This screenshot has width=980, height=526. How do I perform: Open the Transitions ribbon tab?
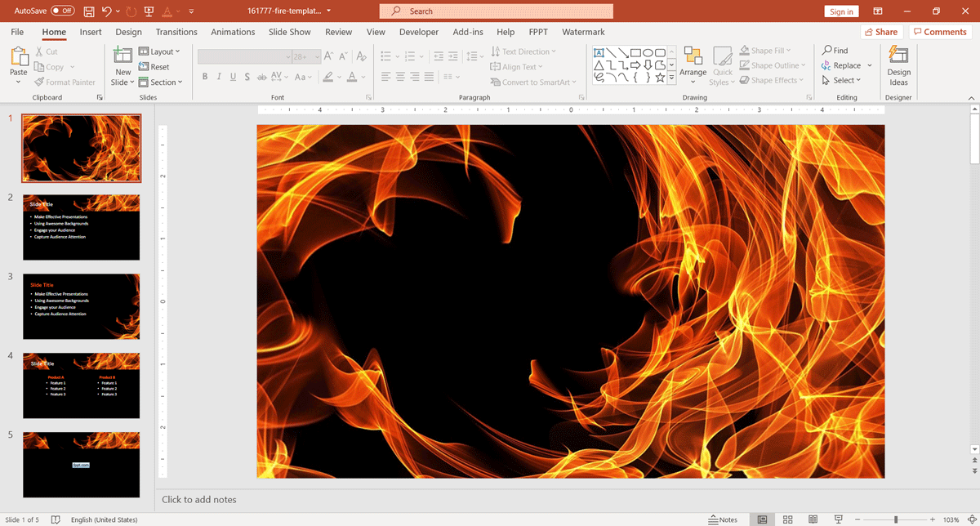[x=176, y=32]
